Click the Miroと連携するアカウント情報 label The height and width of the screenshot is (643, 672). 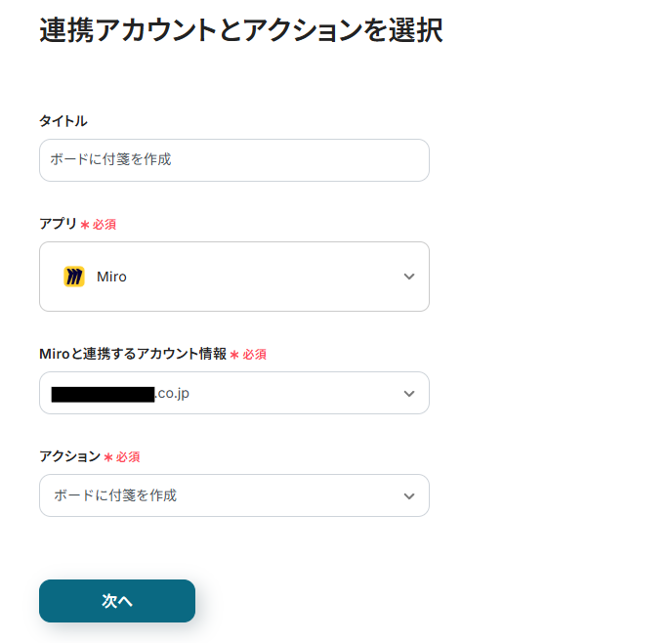[133, 354]
